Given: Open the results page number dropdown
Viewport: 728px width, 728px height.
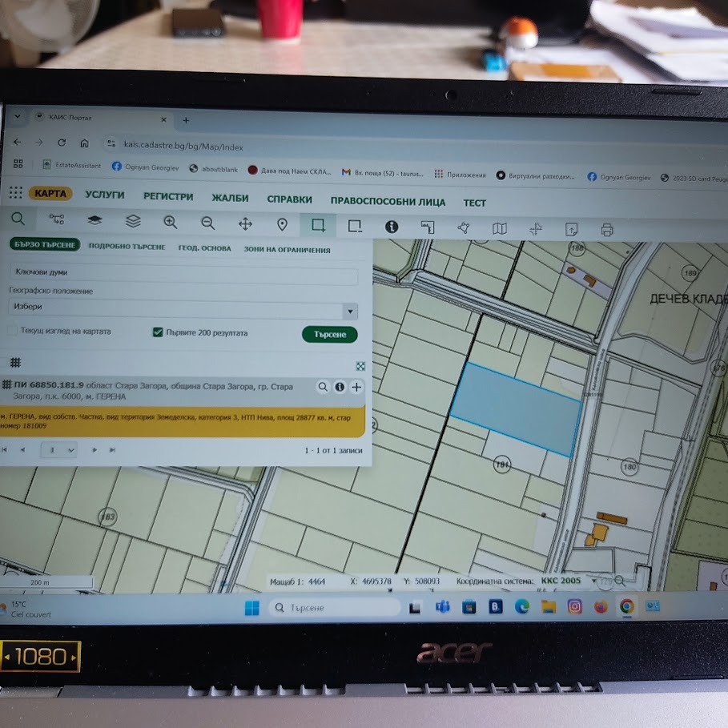Looking at the screenshot, I should (58, 450).
